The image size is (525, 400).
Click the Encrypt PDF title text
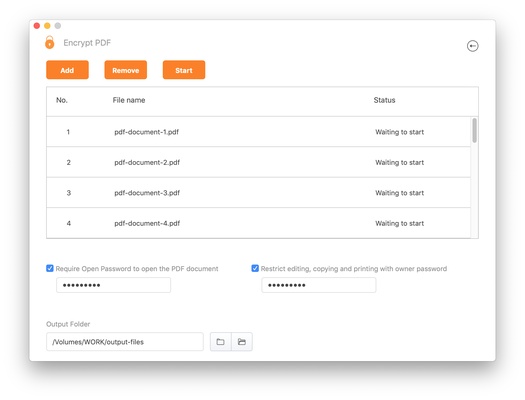87,43
